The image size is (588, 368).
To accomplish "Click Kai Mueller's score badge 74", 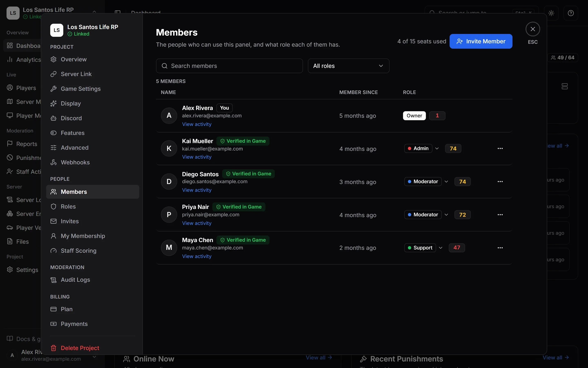I will [x=453, y=148].
